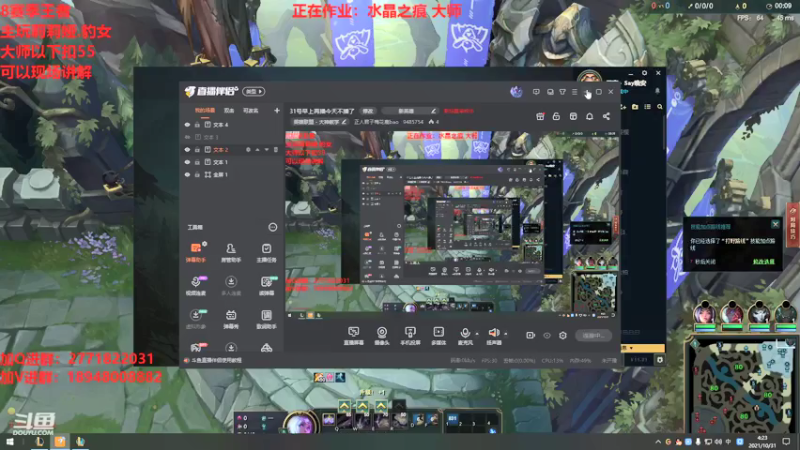This screenshot has width=800, height=450.
Task: Open the notification center in taskbar
Action: click(786, 442)
